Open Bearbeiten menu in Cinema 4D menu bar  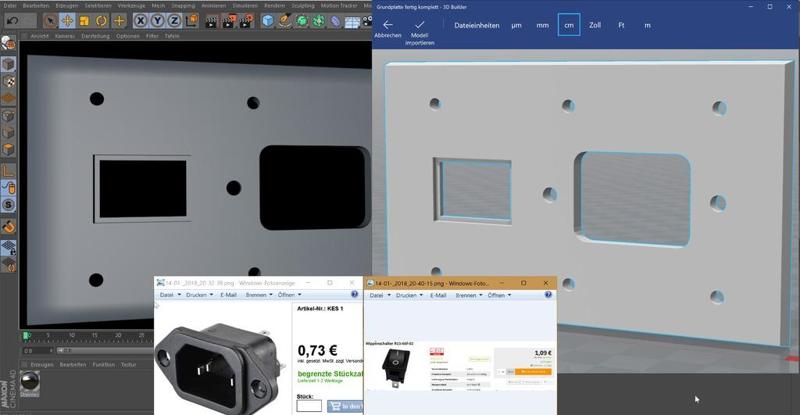[36, 6]
